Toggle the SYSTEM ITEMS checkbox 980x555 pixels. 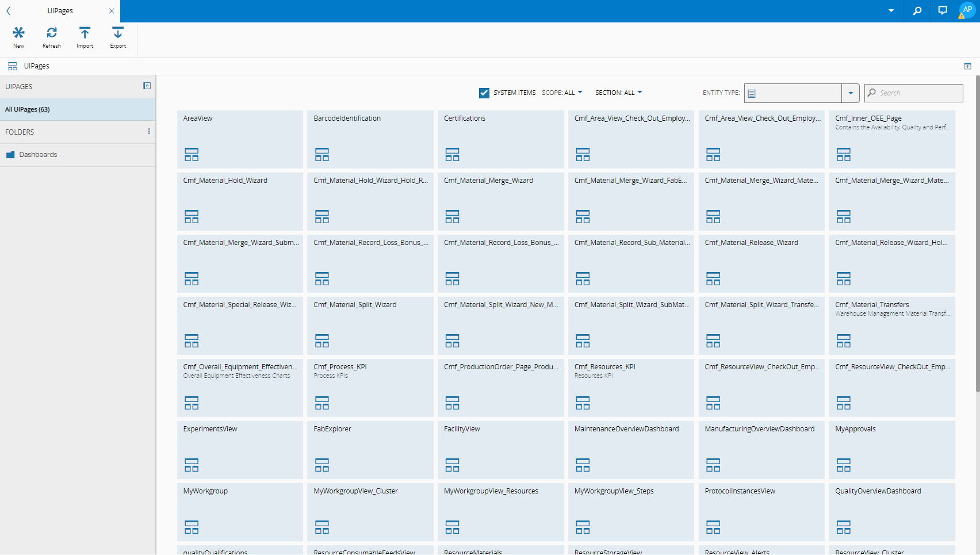[x=484, y=93]
